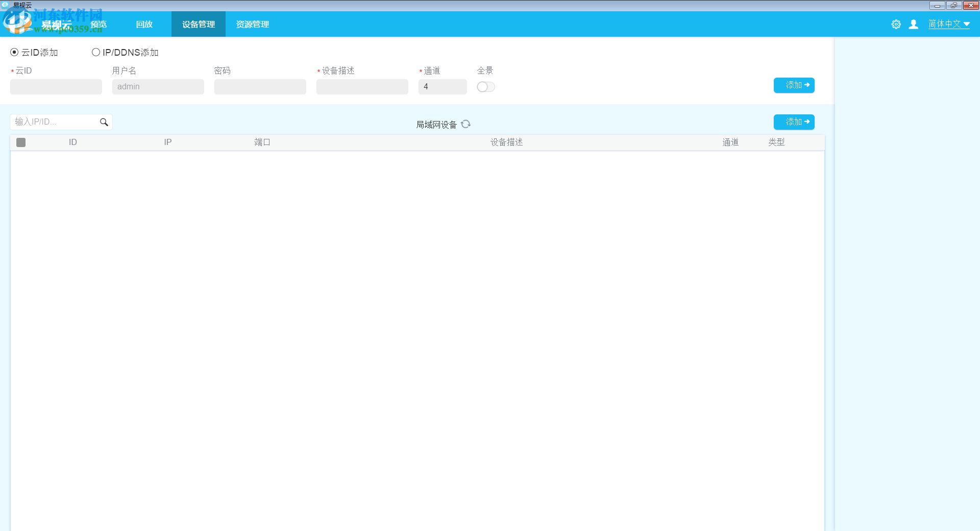
Task: Click the 设备描述 column header
Action: click(x=507, y=142)
